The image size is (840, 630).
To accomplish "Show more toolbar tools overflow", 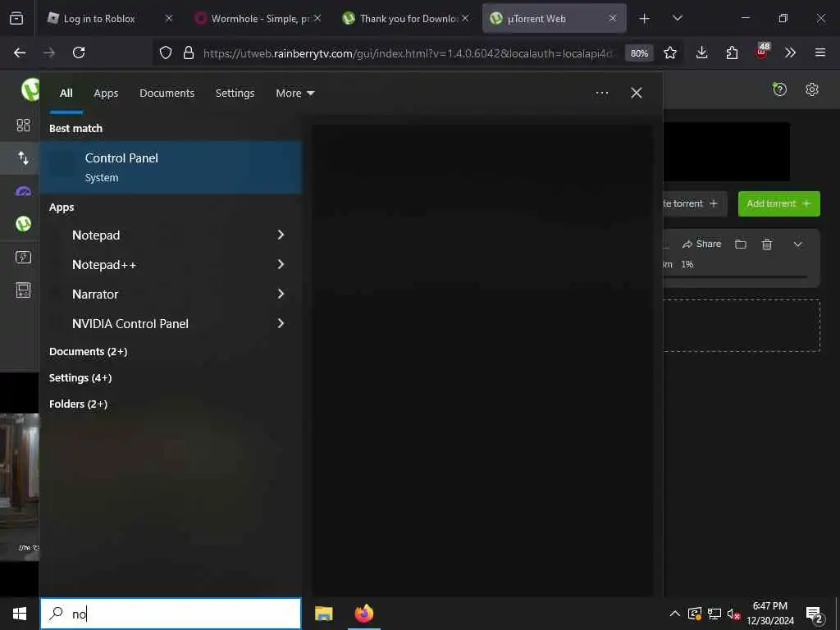I will point(790,52).
